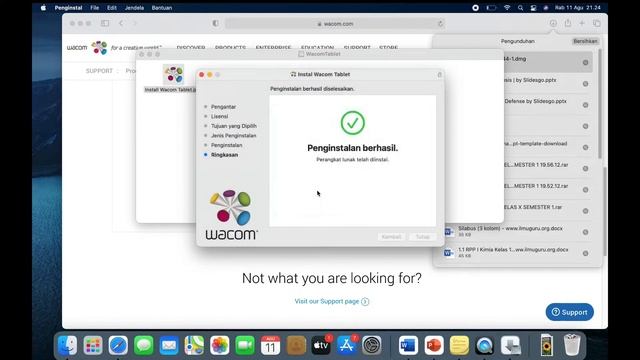This screenshot has width=640, height=360.
Task: Select the MESTER 1 19.52.12.rar download
Action: click(x=549, y=189)
